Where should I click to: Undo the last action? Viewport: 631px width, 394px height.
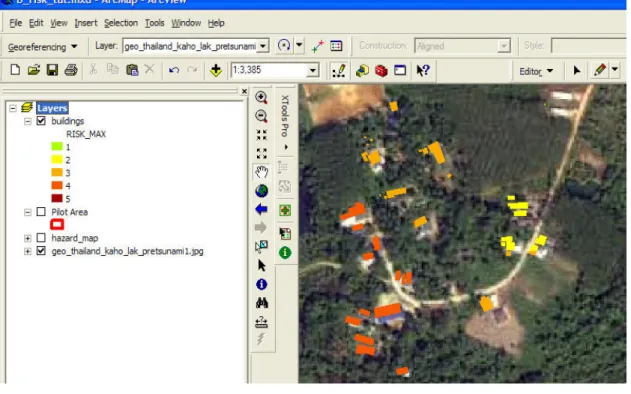coord(173,70)
